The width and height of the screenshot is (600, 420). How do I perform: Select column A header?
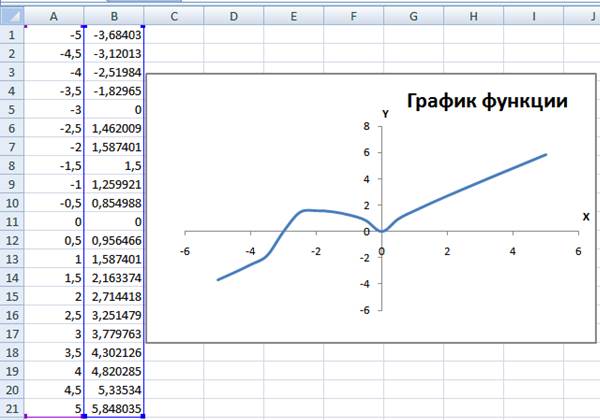[x=54, y=16]
